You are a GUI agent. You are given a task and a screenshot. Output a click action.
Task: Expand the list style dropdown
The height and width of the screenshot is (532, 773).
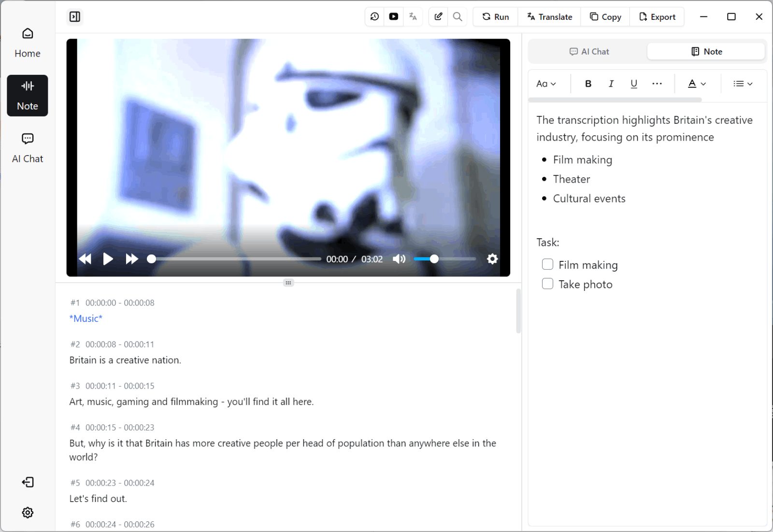[743, 84]
